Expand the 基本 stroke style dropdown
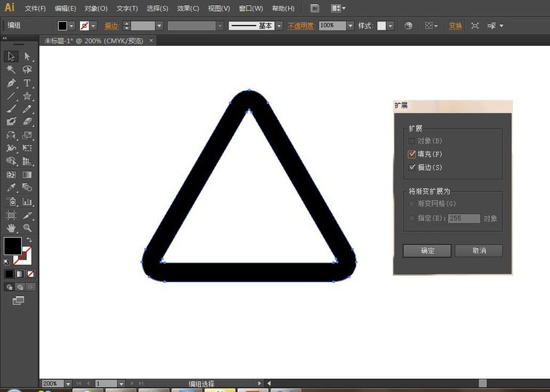 279,25
